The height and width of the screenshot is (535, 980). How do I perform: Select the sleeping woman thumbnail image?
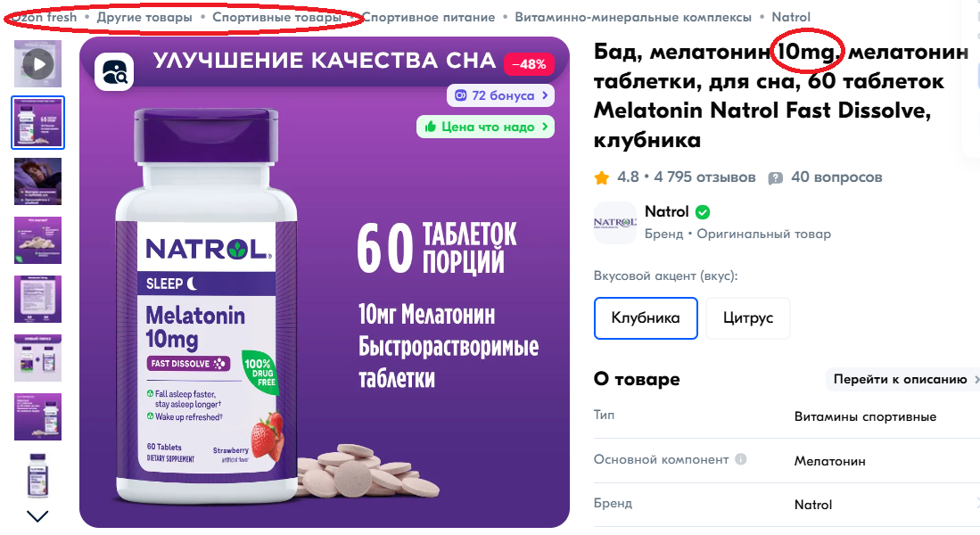[38, 181]
